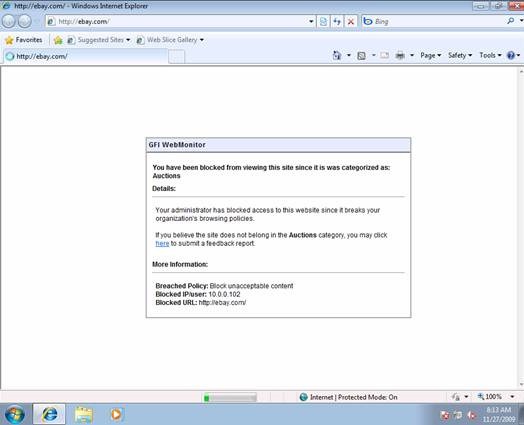524x425 pixels.
Task: Open the Favorites star button
Action: [9, 40]
